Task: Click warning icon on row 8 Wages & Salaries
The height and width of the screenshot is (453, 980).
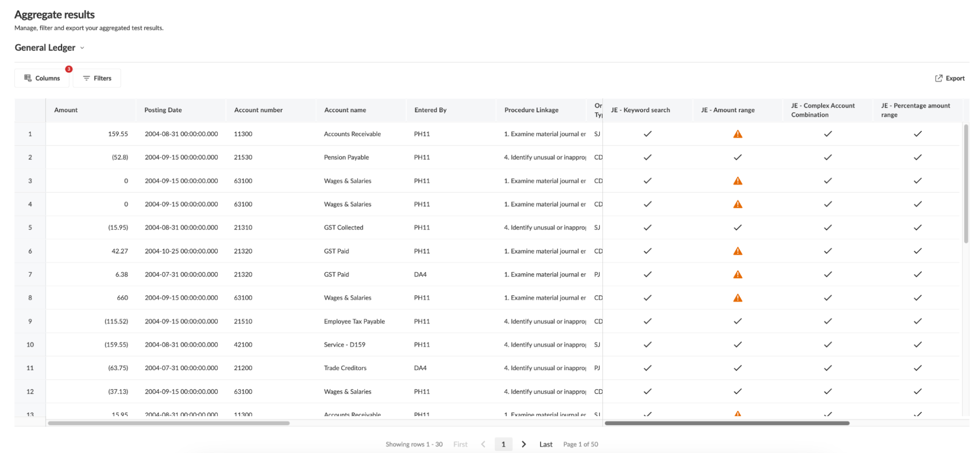Action: (x=738, y=298)
